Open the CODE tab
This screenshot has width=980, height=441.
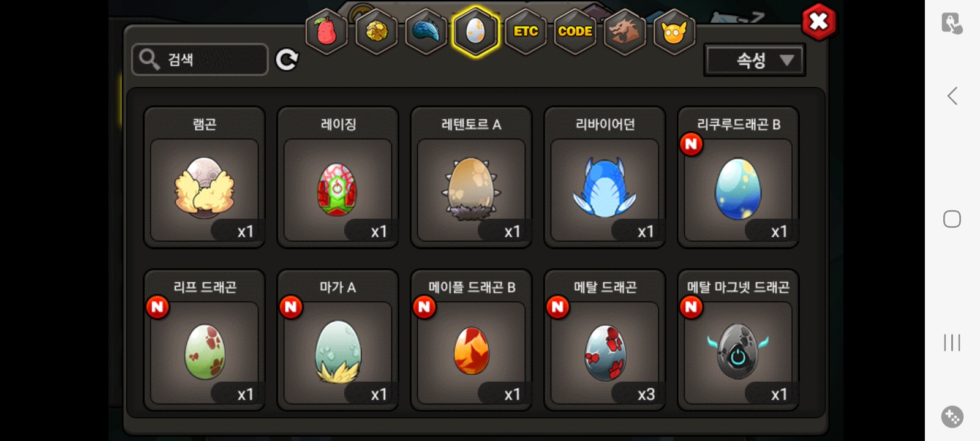575,31
